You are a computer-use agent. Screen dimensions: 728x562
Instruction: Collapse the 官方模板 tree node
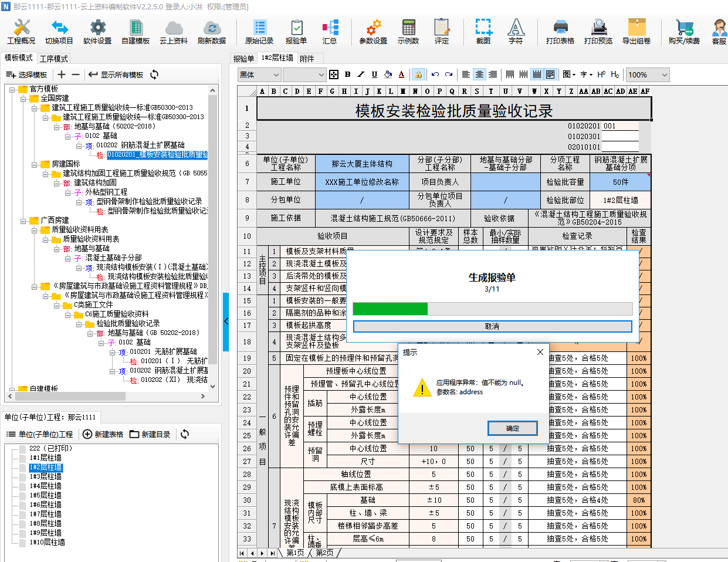click(13, 89)
